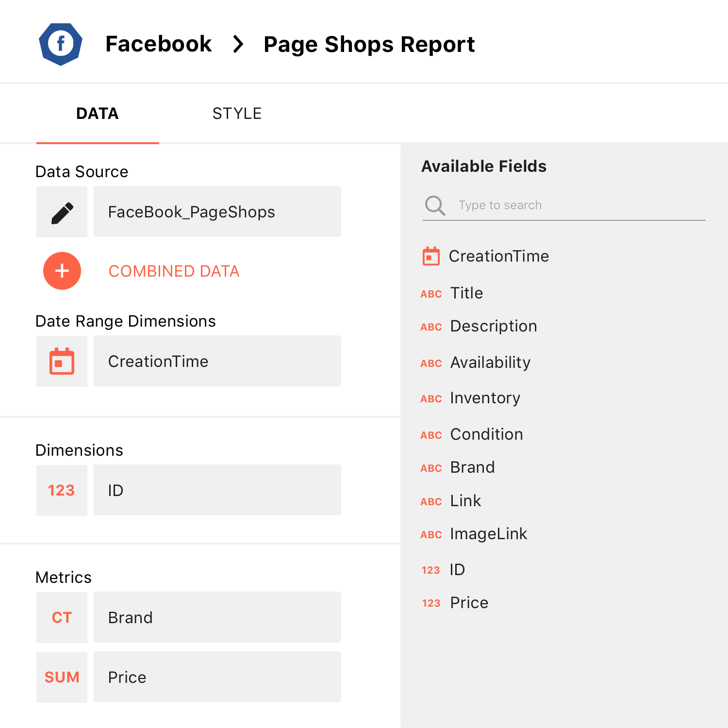Click the Type to search input field
This screenshot has height=728, width=728.
click(564, 205)
